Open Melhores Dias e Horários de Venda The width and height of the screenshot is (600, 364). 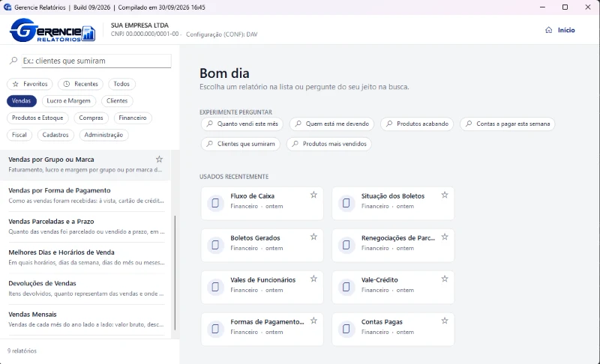pyautogui.click(x=86, y=258)
